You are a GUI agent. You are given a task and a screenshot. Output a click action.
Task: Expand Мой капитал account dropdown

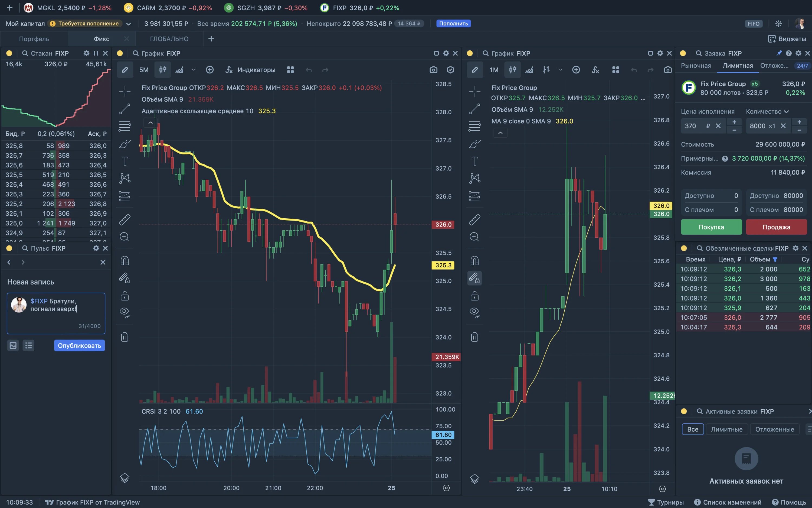coord(129,24)
